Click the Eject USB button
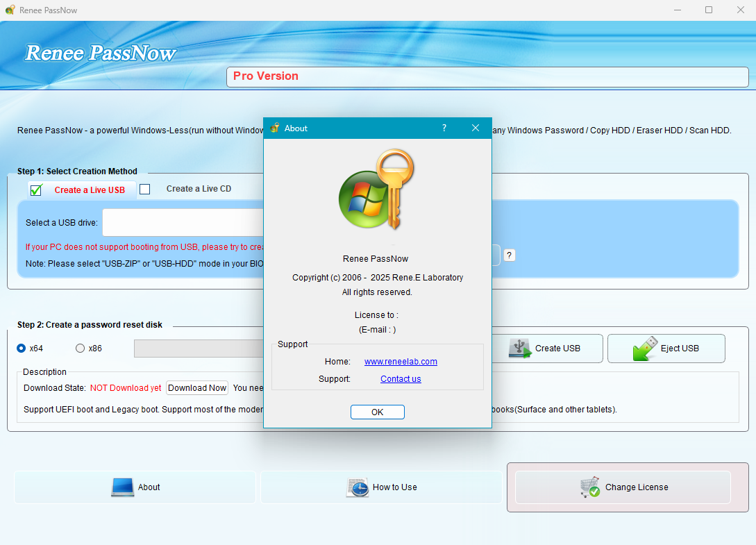This screenshot has height=545, width=756. click(x=666, y=349)
